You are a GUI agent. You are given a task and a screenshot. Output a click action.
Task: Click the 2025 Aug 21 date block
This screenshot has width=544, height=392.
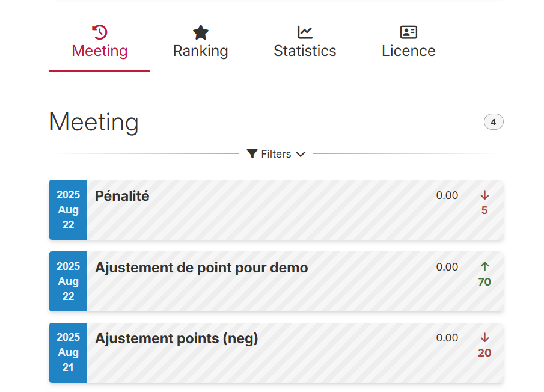pos(68,352)
